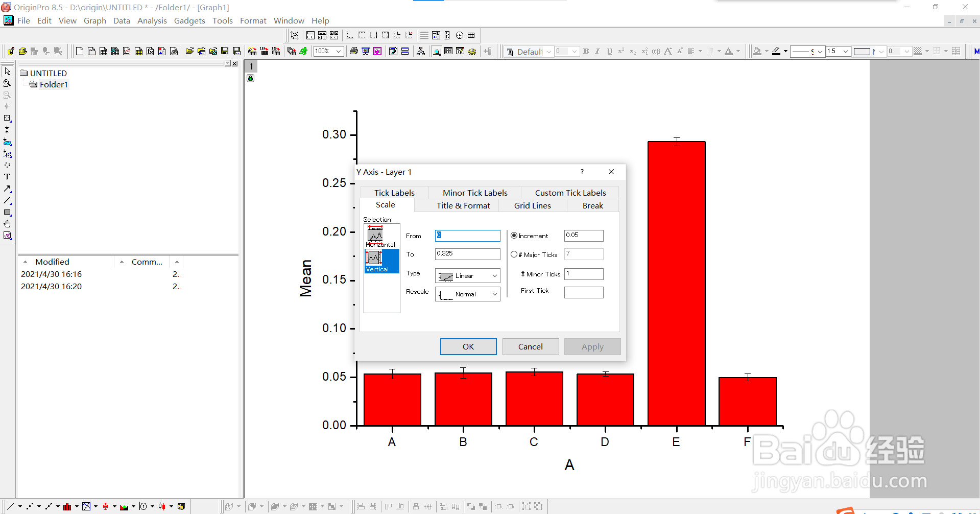Click the Line plot icon

pyautogui.click(x=11, y=506)
